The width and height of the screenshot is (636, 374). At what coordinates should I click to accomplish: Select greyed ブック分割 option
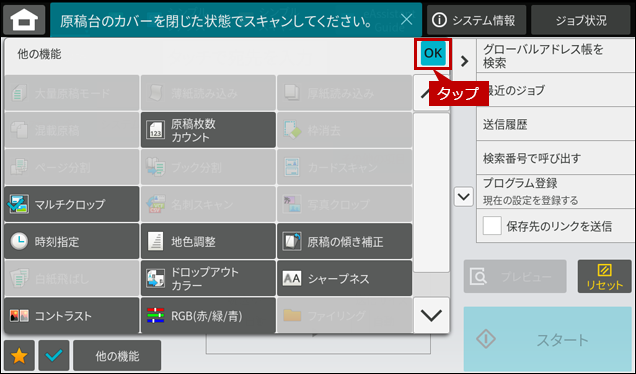point(208,167)
